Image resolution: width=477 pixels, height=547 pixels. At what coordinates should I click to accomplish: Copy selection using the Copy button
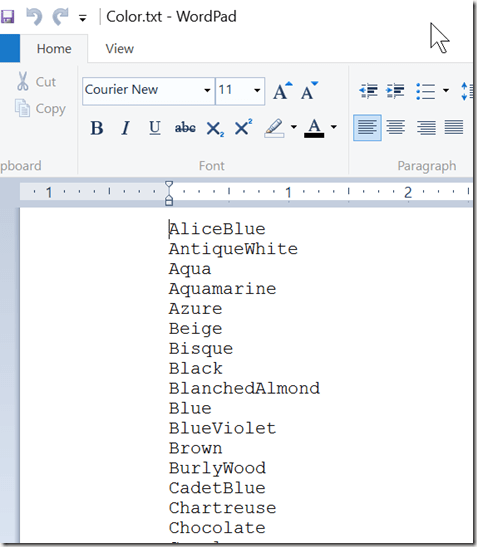point(40,108)
